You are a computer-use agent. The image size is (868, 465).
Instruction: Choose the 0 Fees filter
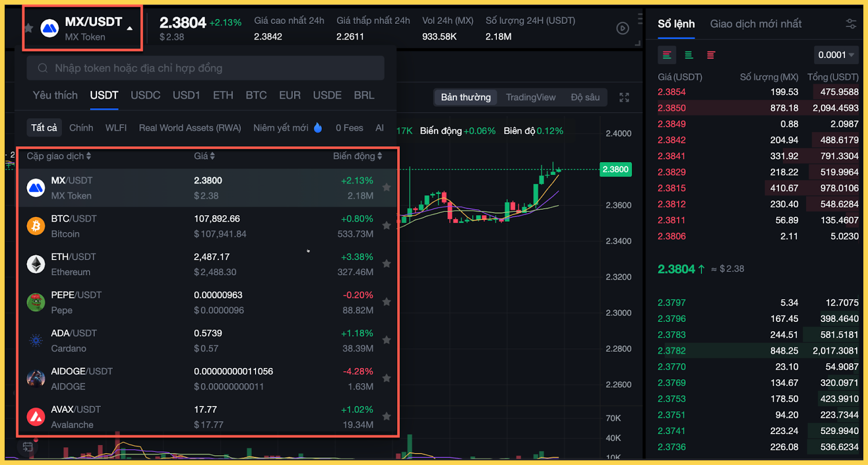point(349,128)
